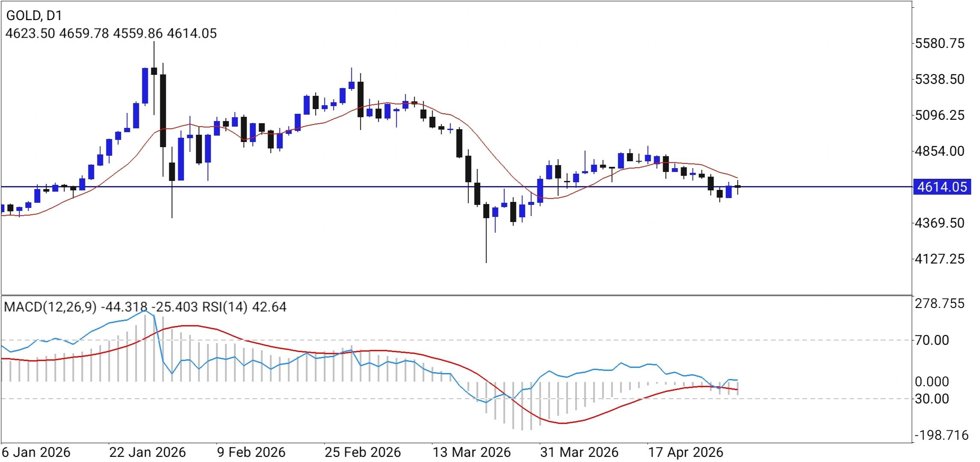Select the 6 Jan 2026 date label
This screenshot has width=980, height=462.
tap(36, 452)
